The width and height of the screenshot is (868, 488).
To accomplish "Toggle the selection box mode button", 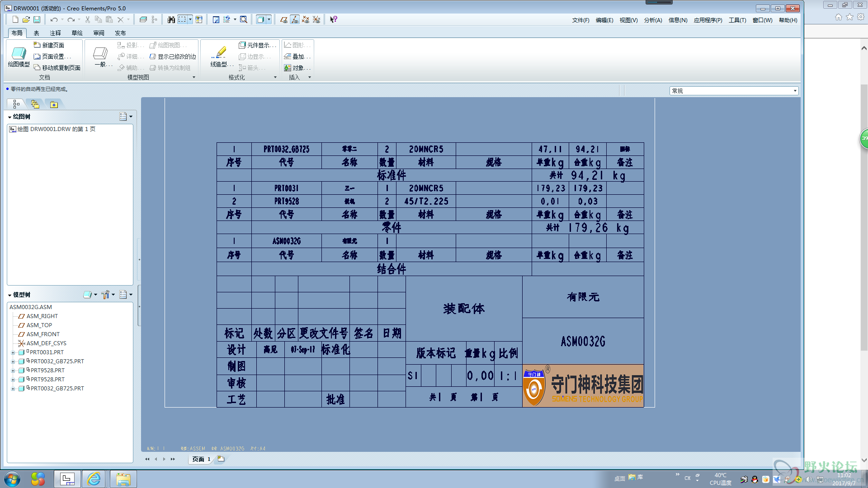I will pos(182,19).
